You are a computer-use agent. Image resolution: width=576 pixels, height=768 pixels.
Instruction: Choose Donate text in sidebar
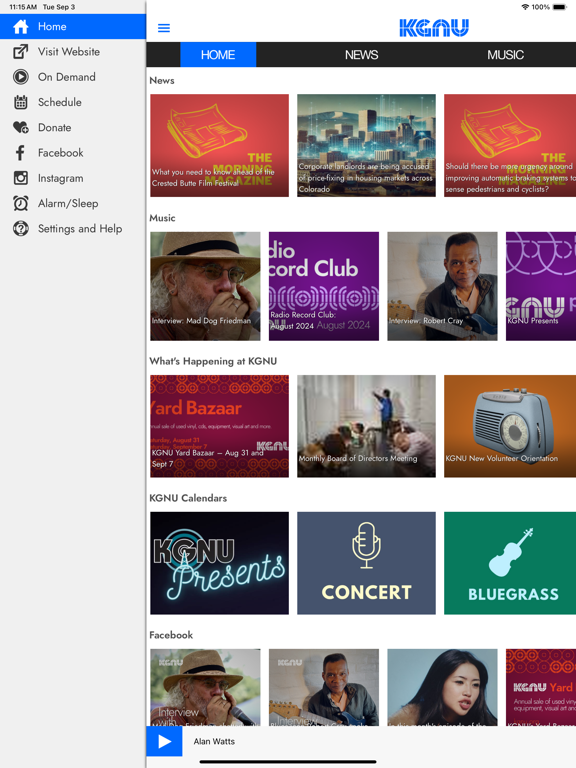click(54, 127)
